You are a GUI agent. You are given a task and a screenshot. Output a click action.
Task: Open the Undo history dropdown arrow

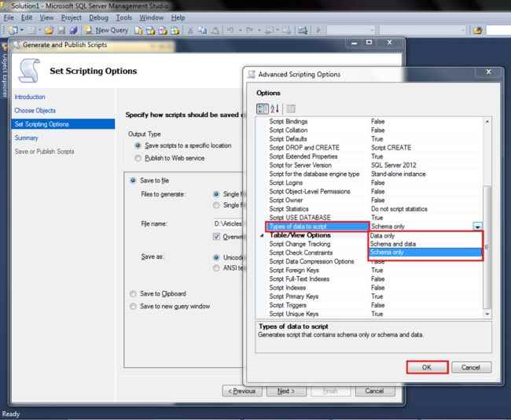click(240, 31)
